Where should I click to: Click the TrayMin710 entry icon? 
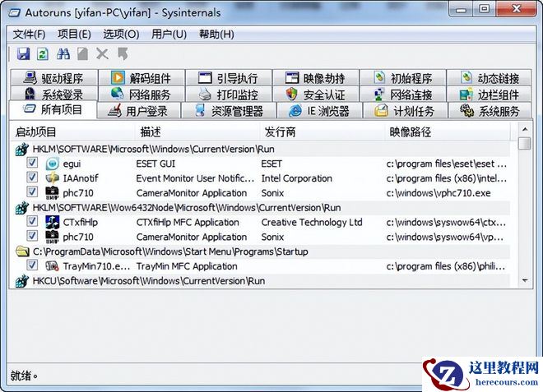coord(53,266)
